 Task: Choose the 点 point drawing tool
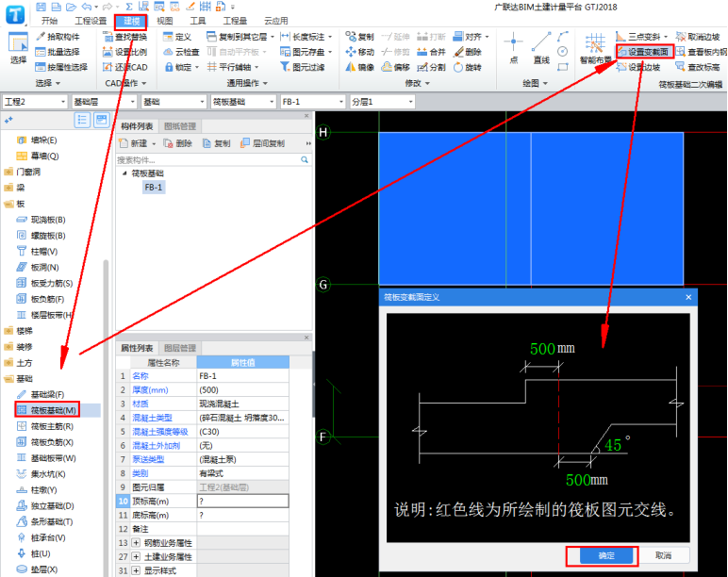coord(514,48)
